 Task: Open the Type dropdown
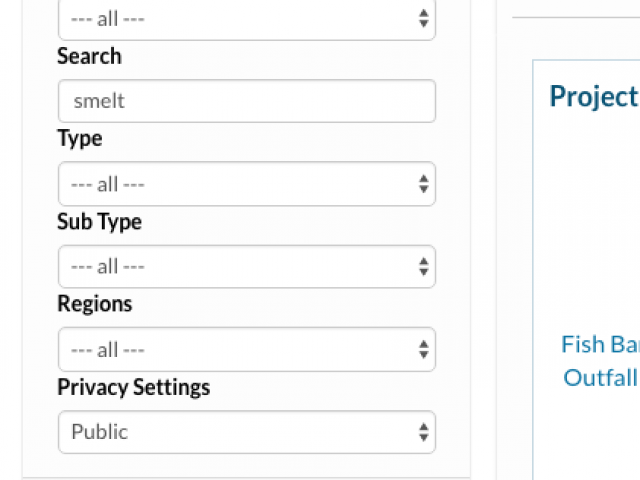247,184
